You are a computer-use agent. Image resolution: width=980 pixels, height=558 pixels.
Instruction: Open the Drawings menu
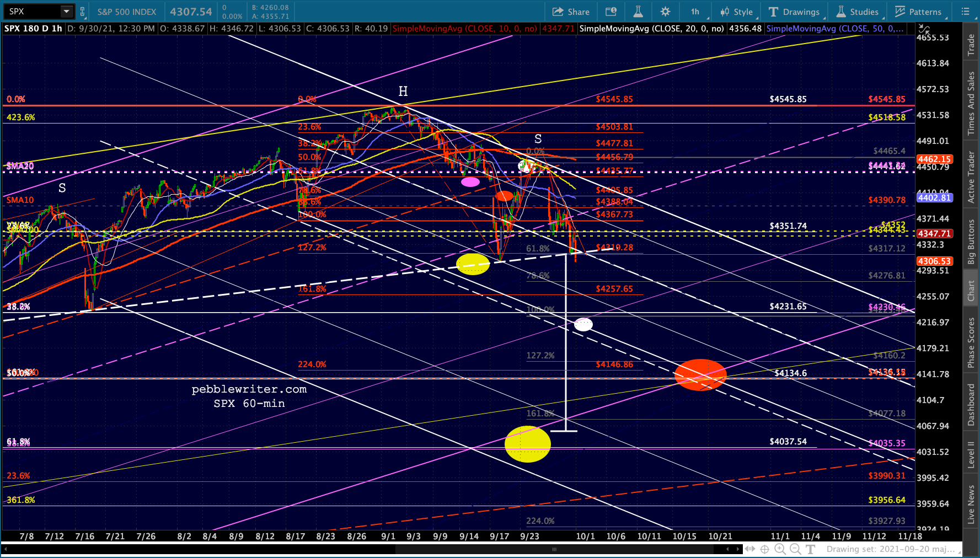tap(794, 12)
